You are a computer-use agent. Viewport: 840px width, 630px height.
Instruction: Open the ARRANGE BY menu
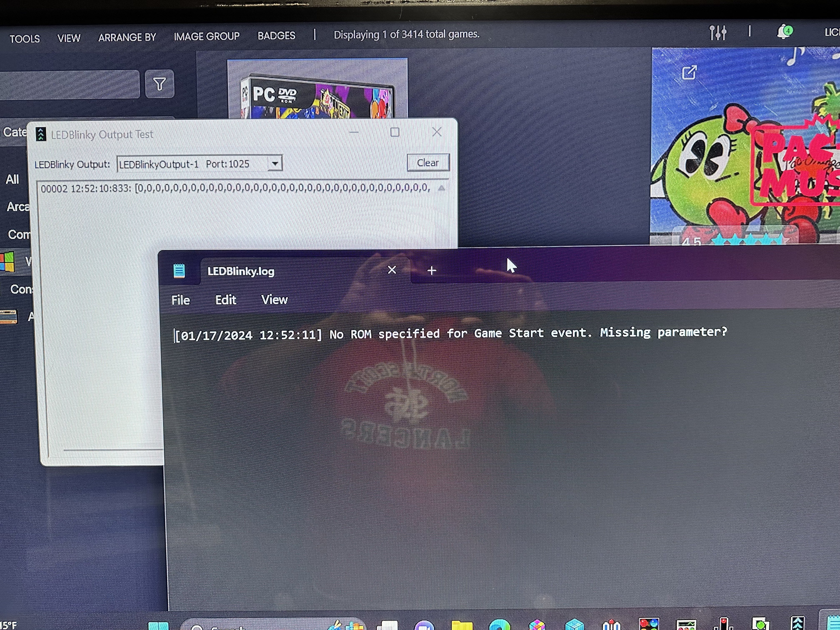click(x=127, y=37)
